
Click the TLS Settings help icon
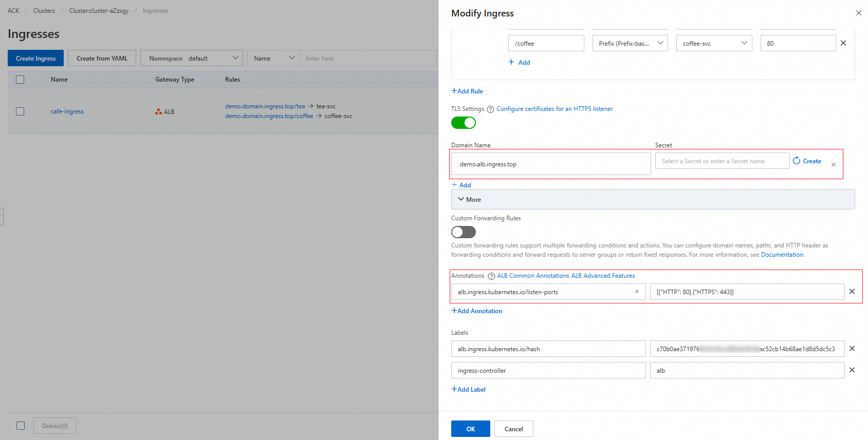click(x=490, y=109)
